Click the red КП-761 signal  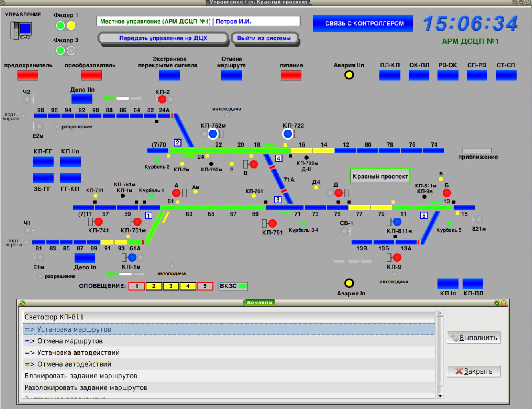coord(272,223)
